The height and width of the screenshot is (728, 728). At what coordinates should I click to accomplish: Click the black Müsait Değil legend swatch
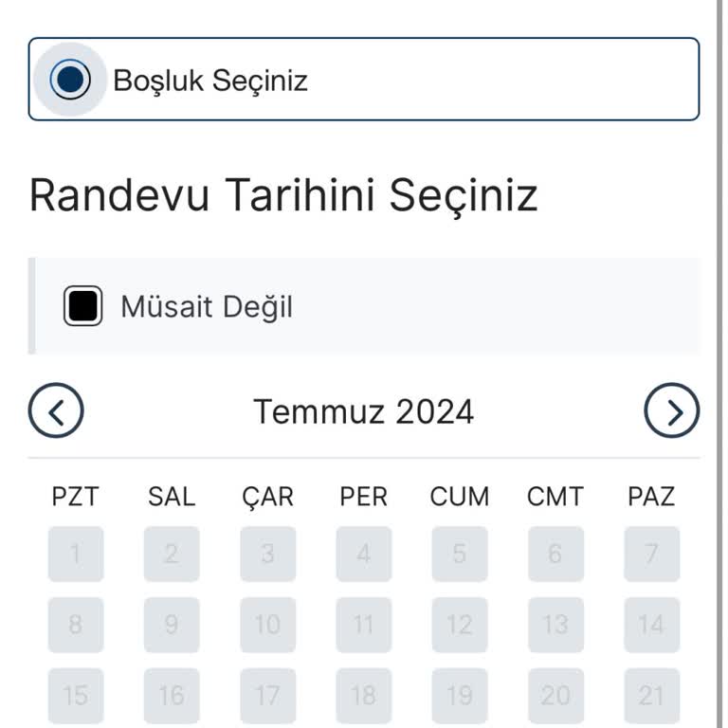point(82,306)
